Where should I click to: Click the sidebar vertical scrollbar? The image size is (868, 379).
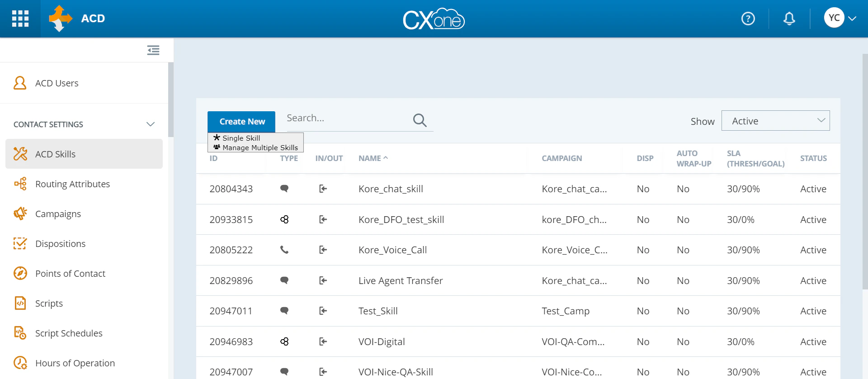[x=170, y=99]
